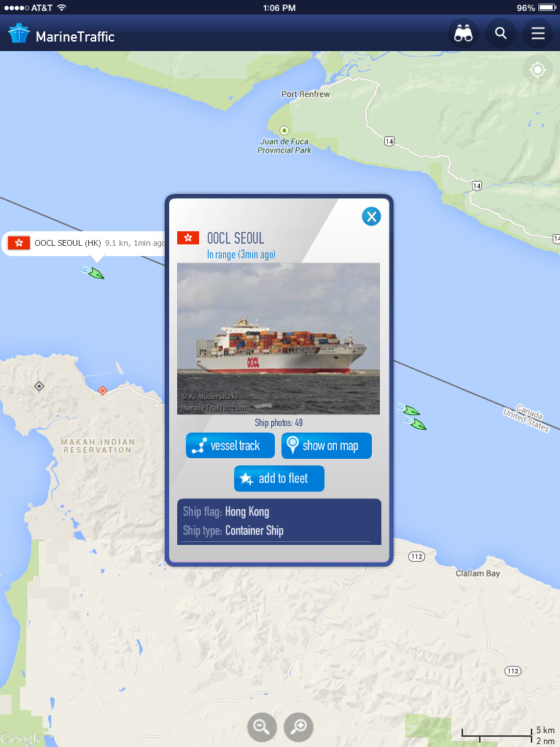Select the lower green ship near border line
The width and height of the screenshot is (560, 747).
click(x=416, y=424)
